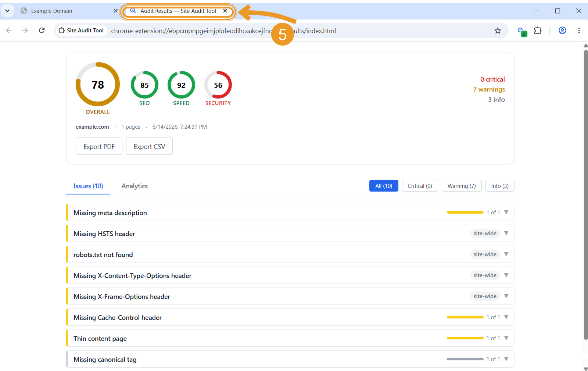Click the SECURITY score 56 gauge
Viewport: 588px width, 371px height.
[x=218, y=85]
